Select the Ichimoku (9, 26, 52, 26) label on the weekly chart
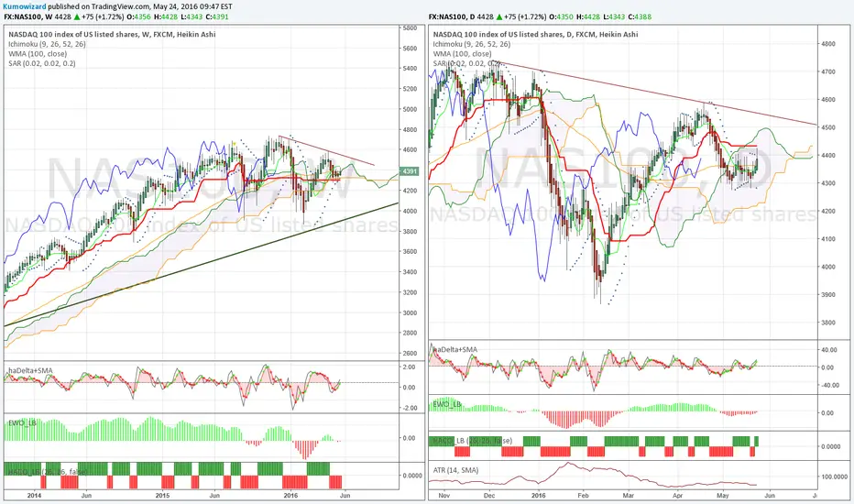 [47, 44]
